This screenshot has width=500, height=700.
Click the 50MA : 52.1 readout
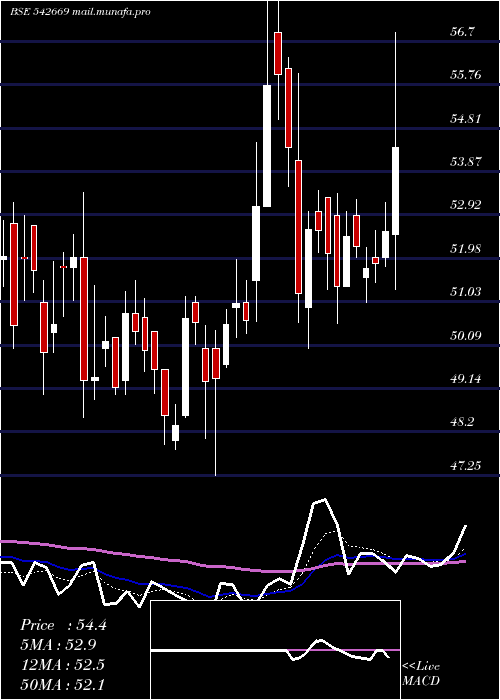click(63, 684)
